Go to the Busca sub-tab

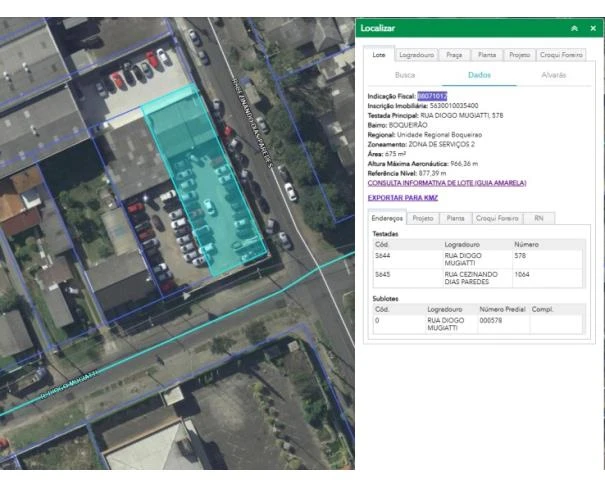coord(405,75)
